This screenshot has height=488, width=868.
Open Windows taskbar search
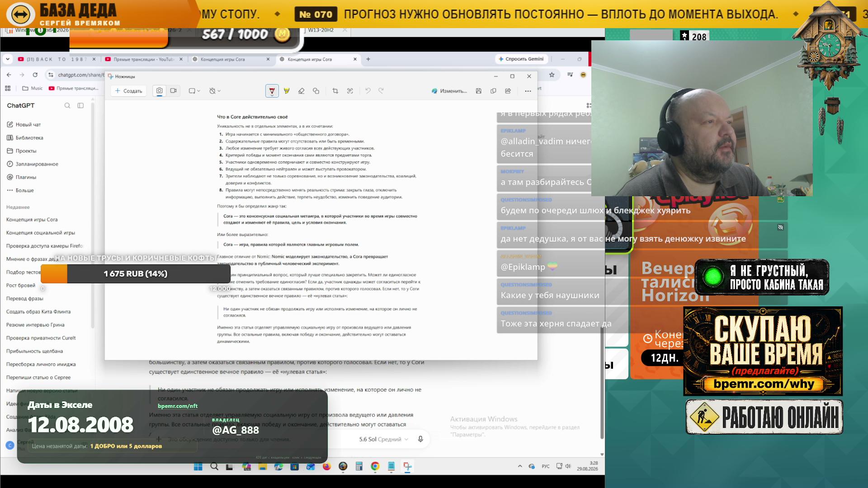[x=214, y=466]
